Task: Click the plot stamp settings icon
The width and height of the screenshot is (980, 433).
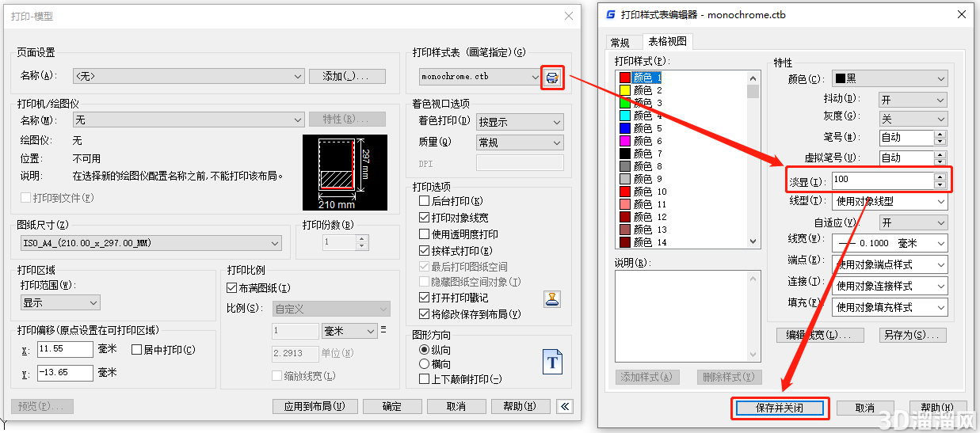Action: 552,298
